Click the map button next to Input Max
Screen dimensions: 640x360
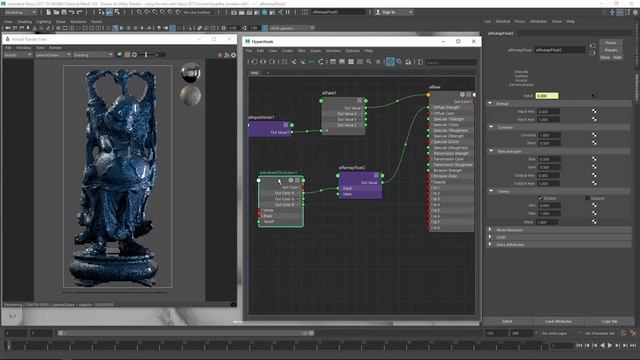(x=594, y=119)
